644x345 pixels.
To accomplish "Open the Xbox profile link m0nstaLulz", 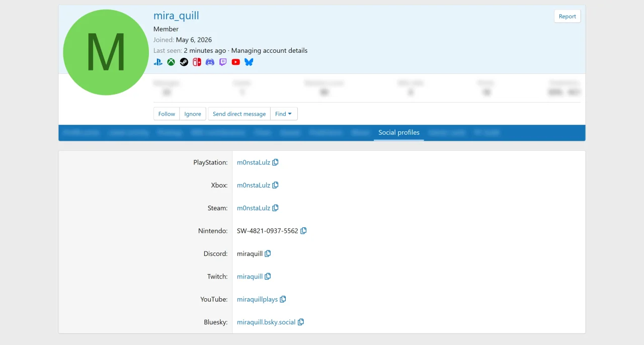I will point(254,185).
